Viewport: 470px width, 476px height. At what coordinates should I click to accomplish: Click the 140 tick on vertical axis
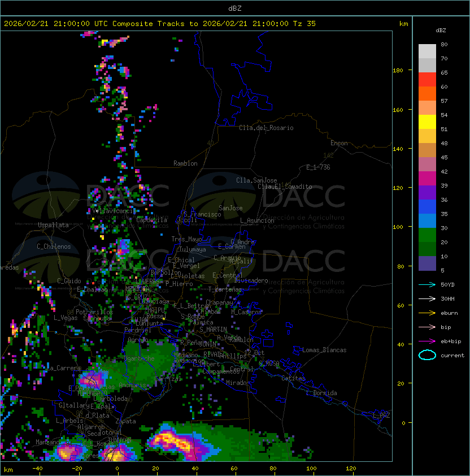click(398, 149)
